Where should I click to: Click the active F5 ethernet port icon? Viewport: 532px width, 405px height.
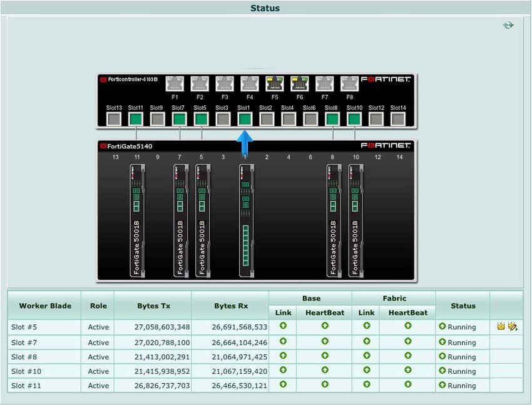pos(275,84)
